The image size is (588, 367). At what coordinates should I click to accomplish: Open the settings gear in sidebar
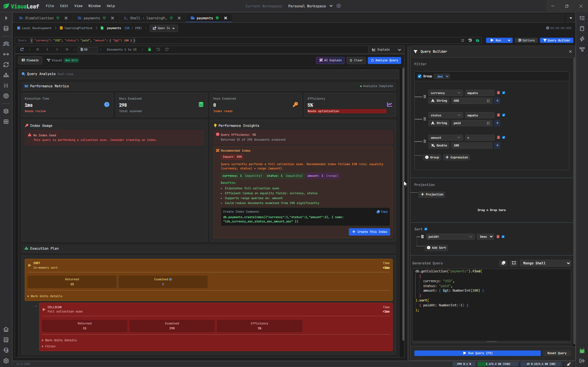pos(6,361)
